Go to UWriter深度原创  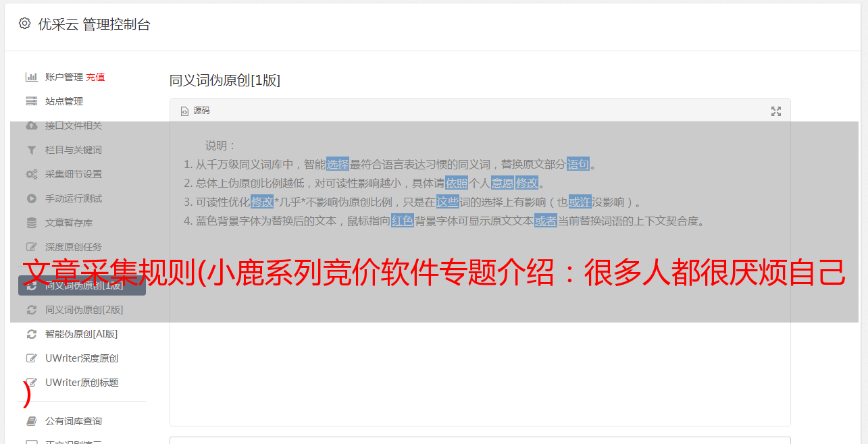[82, 358]
